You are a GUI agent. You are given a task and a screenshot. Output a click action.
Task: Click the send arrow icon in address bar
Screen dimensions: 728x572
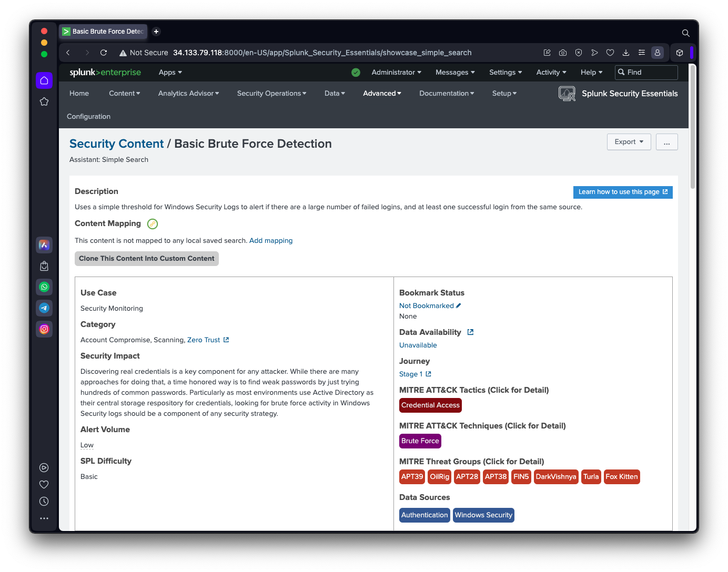[594, 53]
